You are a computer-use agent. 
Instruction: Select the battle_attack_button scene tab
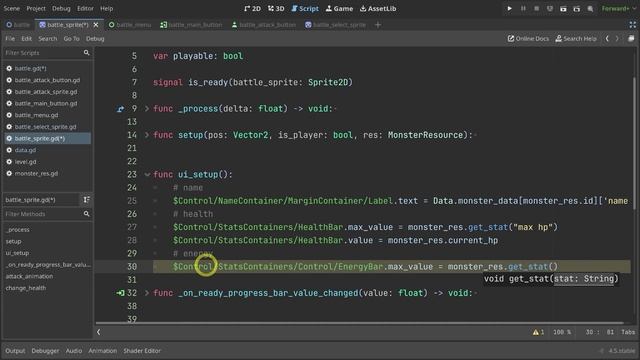point(264,25)
